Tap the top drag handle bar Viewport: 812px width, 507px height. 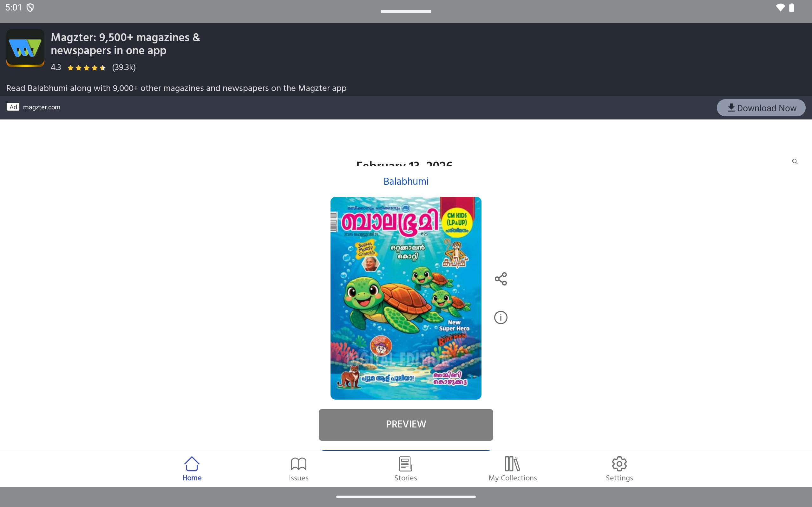[406, 11]
